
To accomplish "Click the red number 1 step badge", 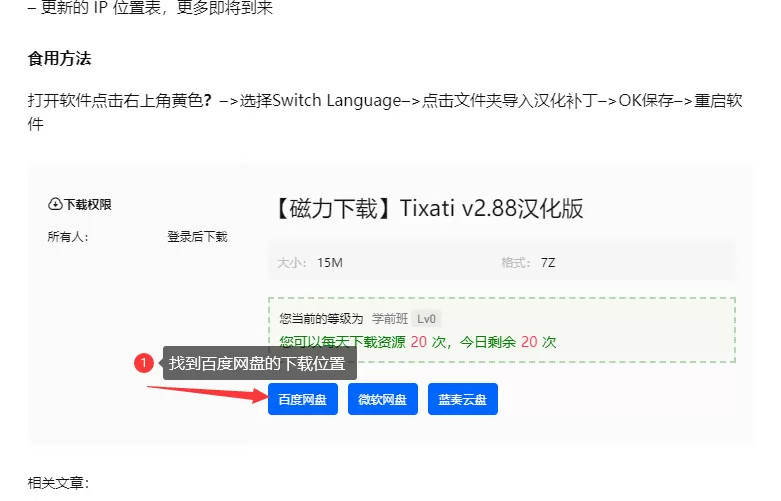I will [144, 362].
